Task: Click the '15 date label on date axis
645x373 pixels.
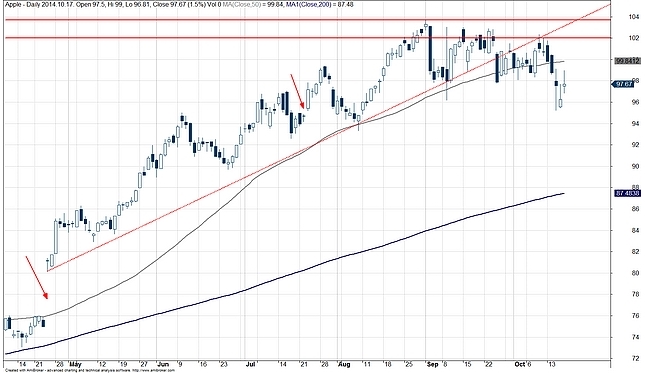Action: point(467,364)
